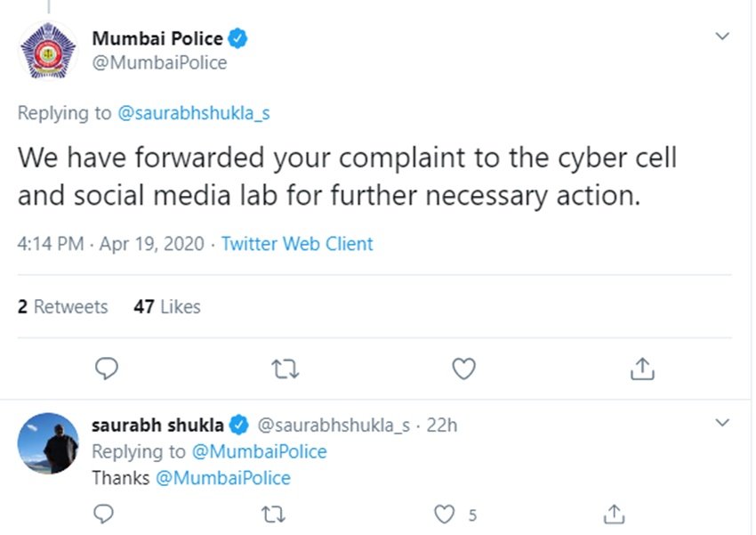Like the Mumbai Police tweet

463,369
